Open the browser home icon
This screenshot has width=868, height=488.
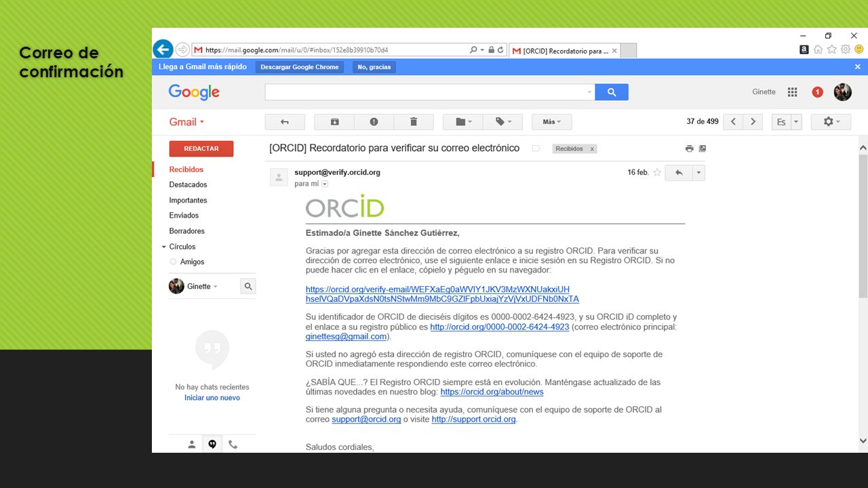[818, 49]
